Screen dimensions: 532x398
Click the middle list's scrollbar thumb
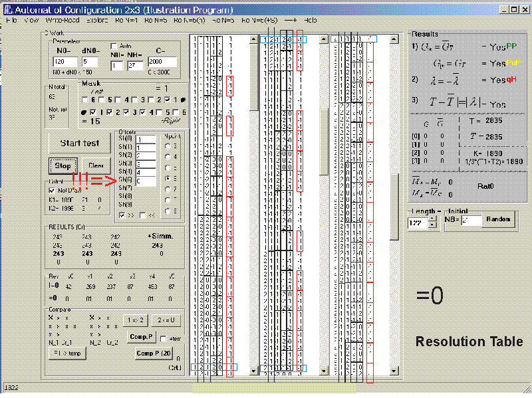(x=324, y=142)
